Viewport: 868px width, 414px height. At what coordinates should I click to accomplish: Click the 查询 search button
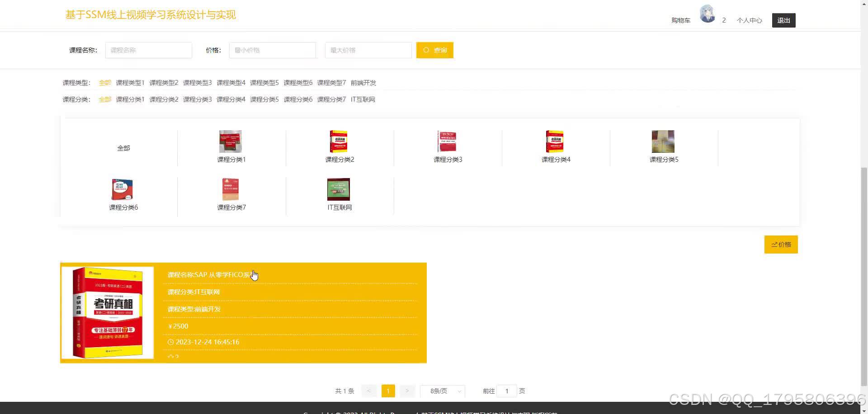click(x=435, y=50)
